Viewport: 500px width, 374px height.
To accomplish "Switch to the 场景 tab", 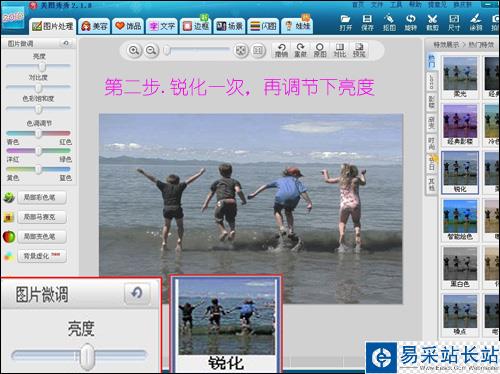I will tap(229, 26).
